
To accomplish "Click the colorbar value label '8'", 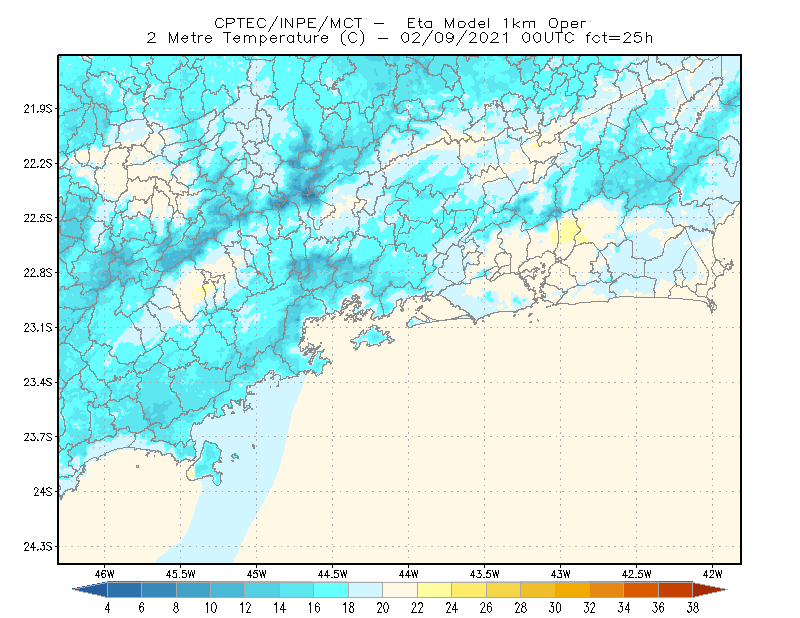I will pos(176,608).
